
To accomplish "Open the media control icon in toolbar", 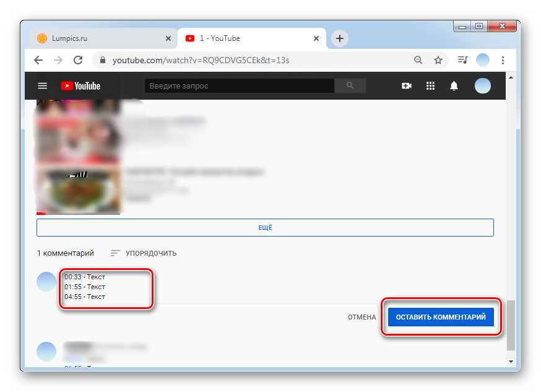I will pos(462,60).
